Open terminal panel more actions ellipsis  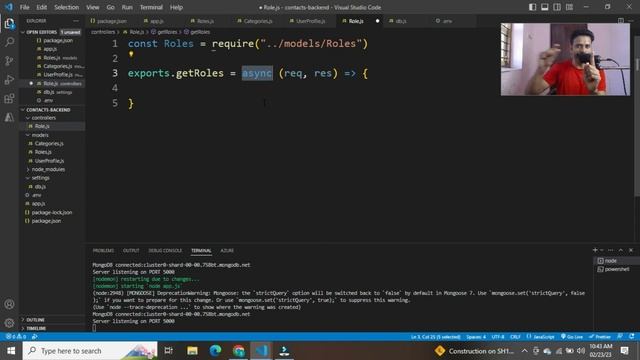click(611, 250)
